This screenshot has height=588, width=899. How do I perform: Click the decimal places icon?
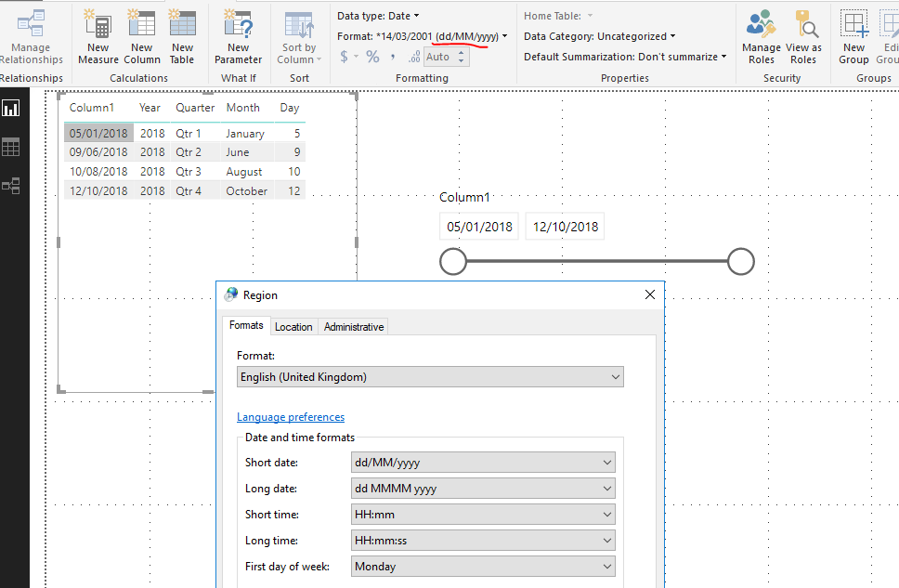(x=414, y=57)
